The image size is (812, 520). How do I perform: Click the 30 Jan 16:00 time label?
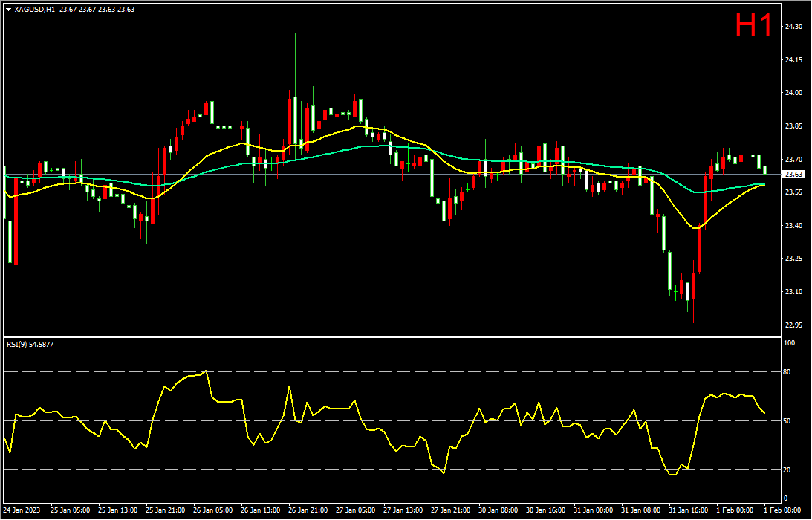[x=546, y=510]
